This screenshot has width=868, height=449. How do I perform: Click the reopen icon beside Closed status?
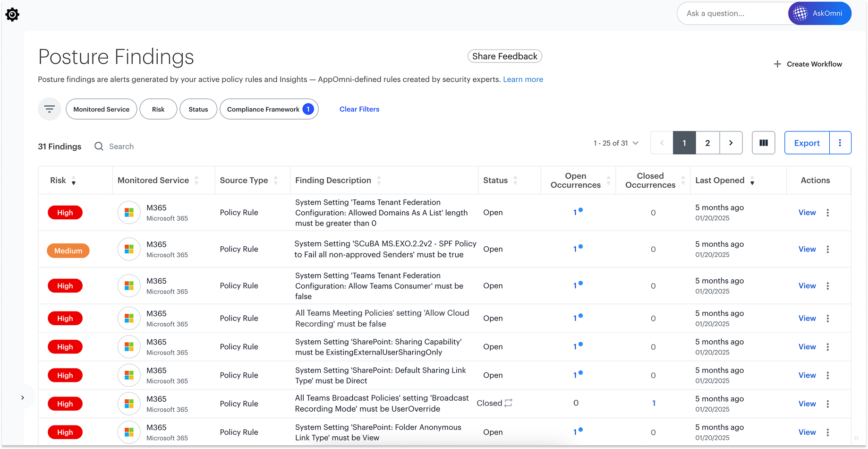508,403
